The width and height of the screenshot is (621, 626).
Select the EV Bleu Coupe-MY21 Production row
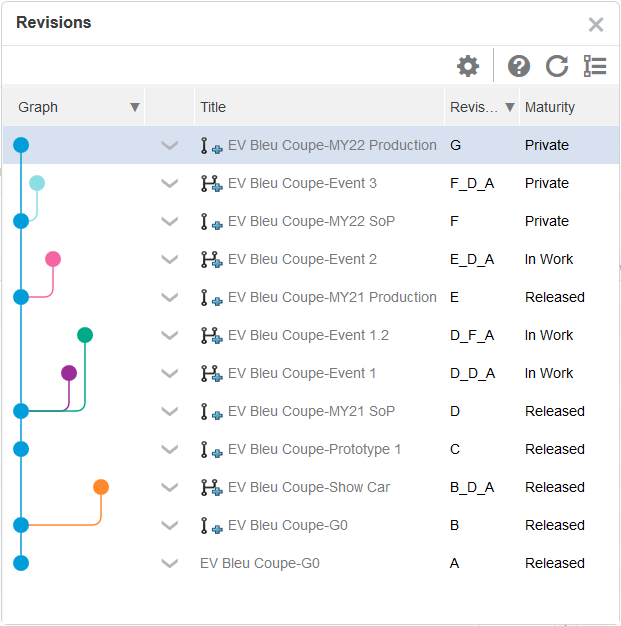pos(332,298)
